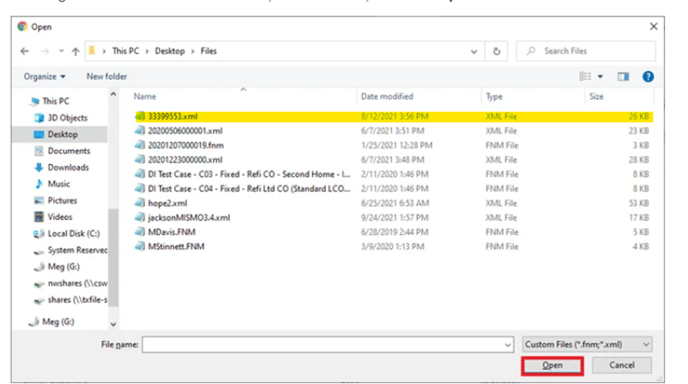Open the Organize menu

[45, 76]
